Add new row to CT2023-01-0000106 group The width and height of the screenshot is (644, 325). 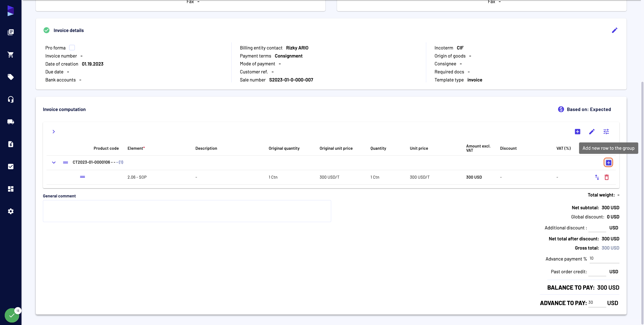pyautogui.click(x=608, y=163)
